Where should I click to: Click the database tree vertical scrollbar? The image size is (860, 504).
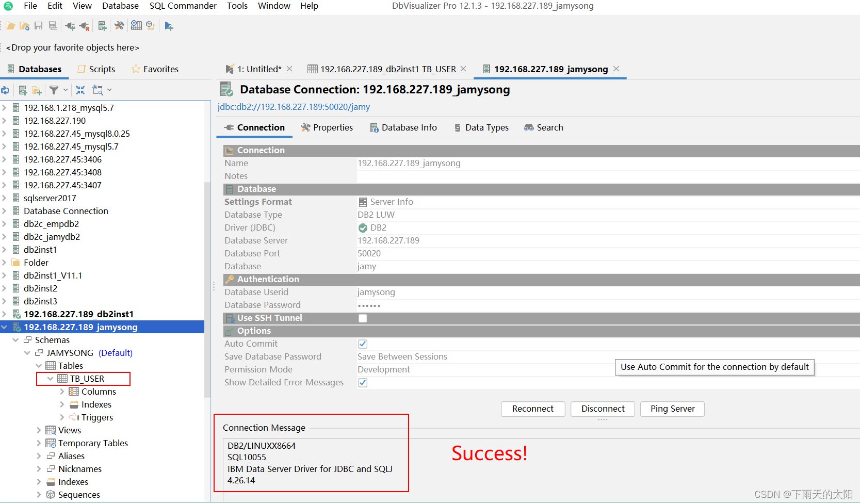point(207,289)
